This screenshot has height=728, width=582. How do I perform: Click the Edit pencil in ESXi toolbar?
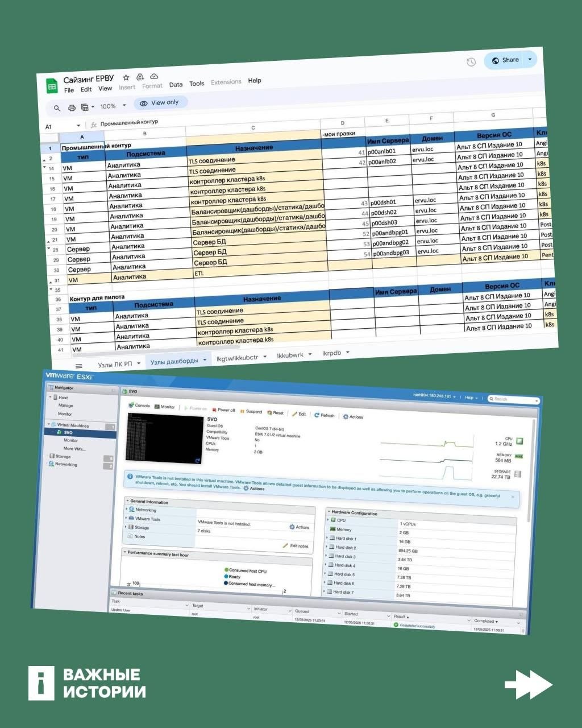coord(299,414)
